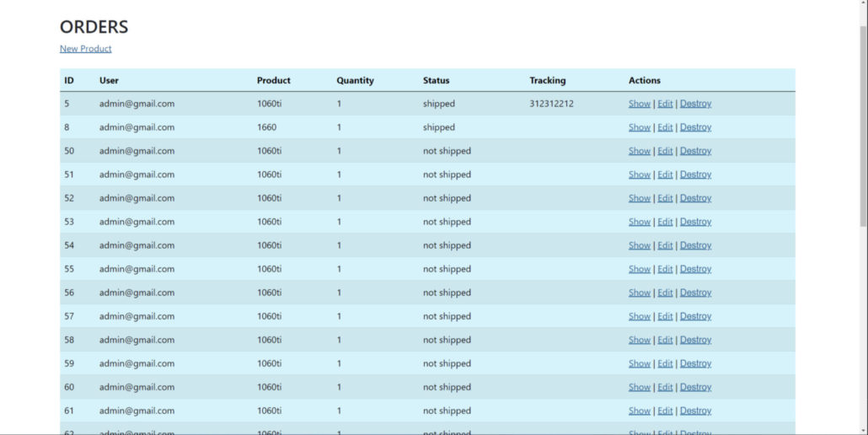Edit order 60
Screen dimensions: 868x435
pos(665,387)
